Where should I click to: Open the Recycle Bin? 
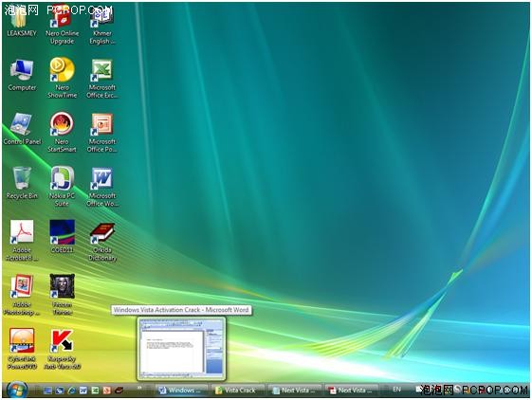point(22,183)
